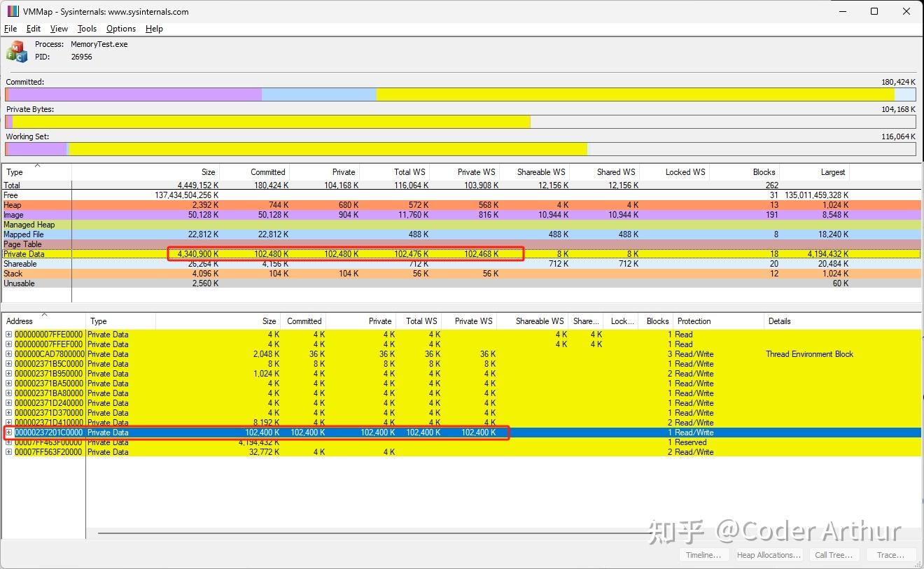The image size is (924, 569).
Task: Open the Heap Allocations view
Action: (x=768, y=554)
